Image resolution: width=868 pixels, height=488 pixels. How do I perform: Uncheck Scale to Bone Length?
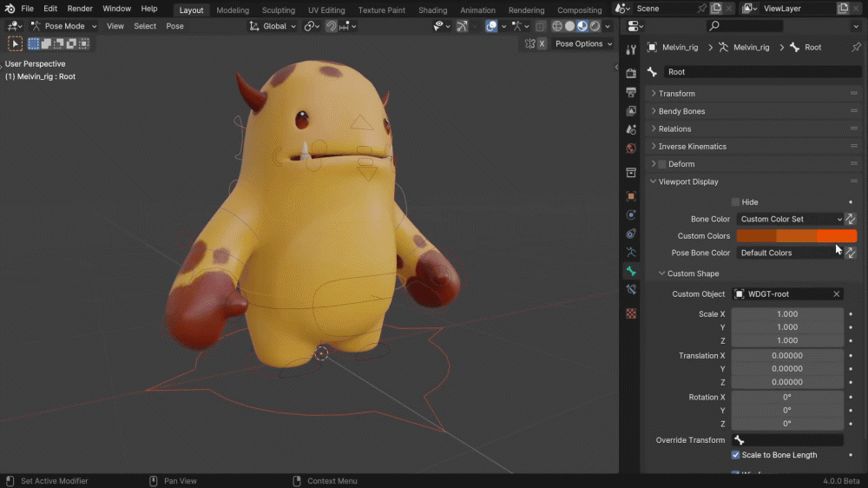pos(735,455)
